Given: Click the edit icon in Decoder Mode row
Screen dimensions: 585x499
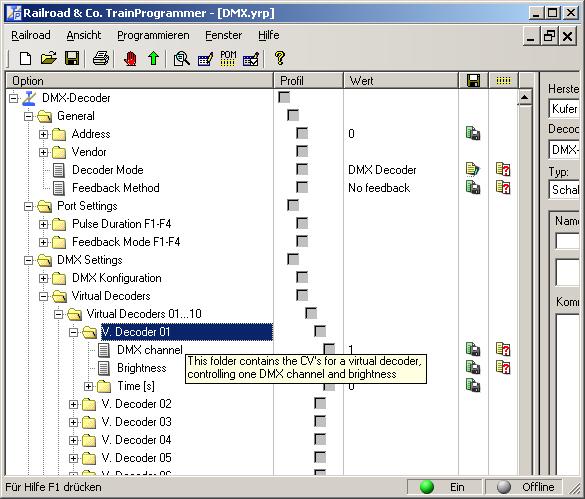Looking at the screenshot, I should 473,169.
